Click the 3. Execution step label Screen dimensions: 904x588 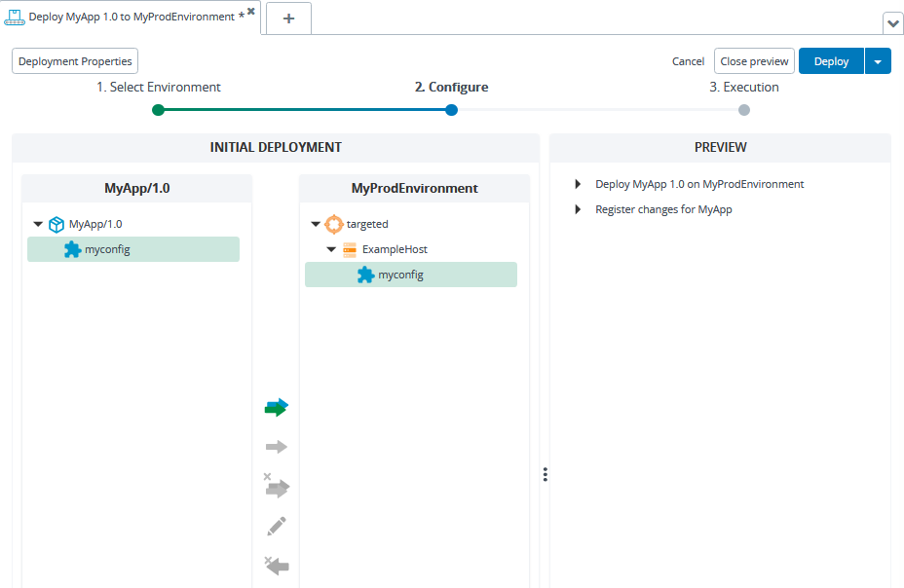[743, 87]
